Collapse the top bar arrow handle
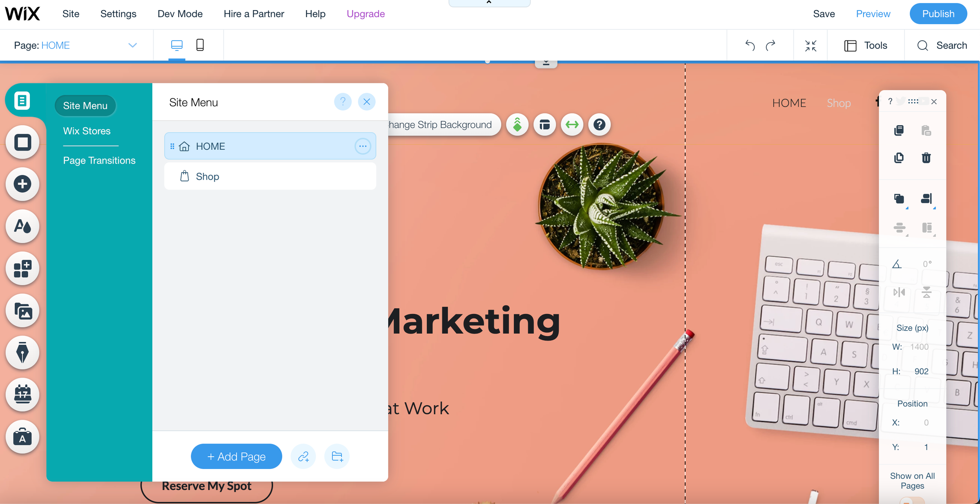Viewport: 980px width, 504px height. [x=489, y=2]
